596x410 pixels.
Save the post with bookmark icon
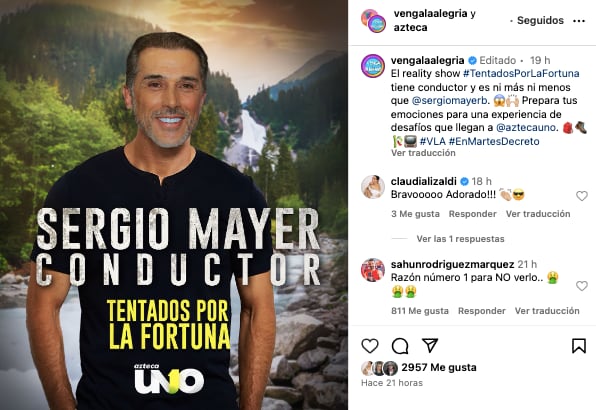pos(579,346)
